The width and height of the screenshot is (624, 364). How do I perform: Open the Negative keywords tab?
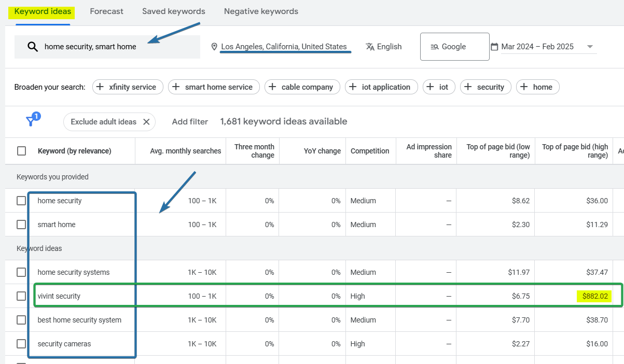point(261,11)
